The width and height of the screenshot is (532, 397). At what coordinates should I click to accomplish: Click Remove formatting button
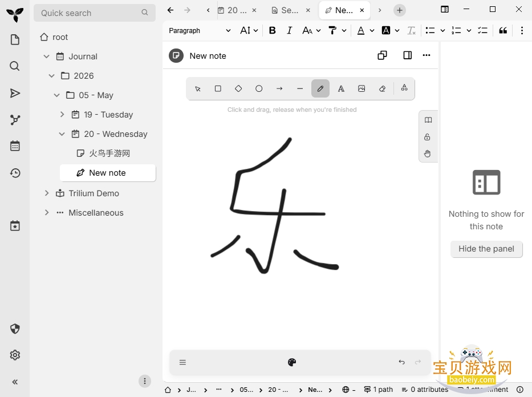pos(411,31)
